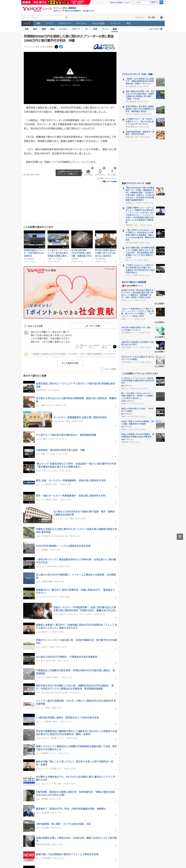This screenshot has height=868, width=186.
Task: Click the blue search button in the top bar
Action: [161, 2]
